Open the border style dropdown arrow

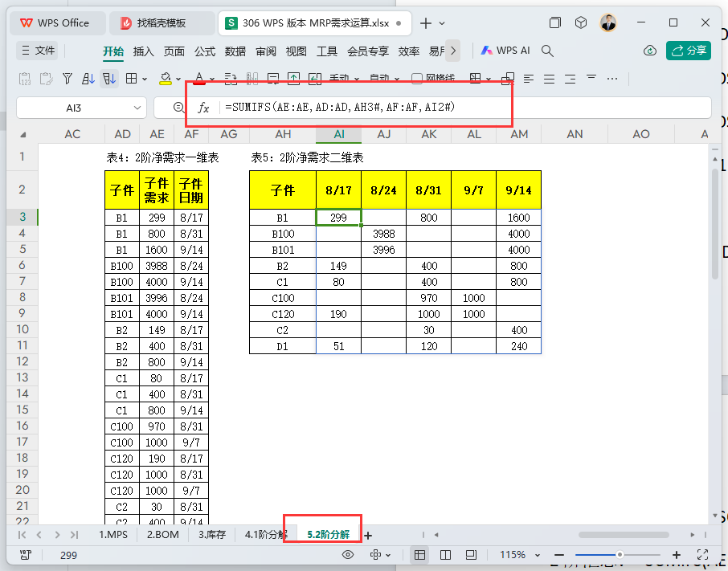pos(145,80)
